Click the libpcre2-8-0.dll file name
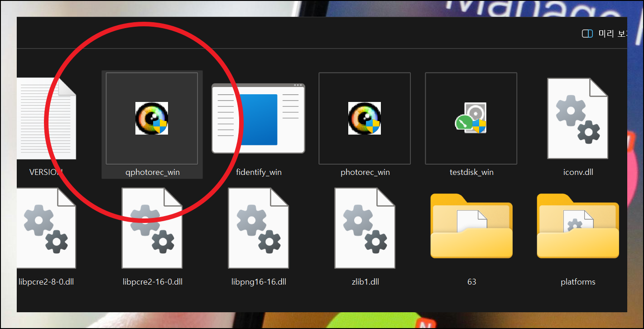Image resolution: width=644 pixels, height=329 pixels. pos(46,282)
